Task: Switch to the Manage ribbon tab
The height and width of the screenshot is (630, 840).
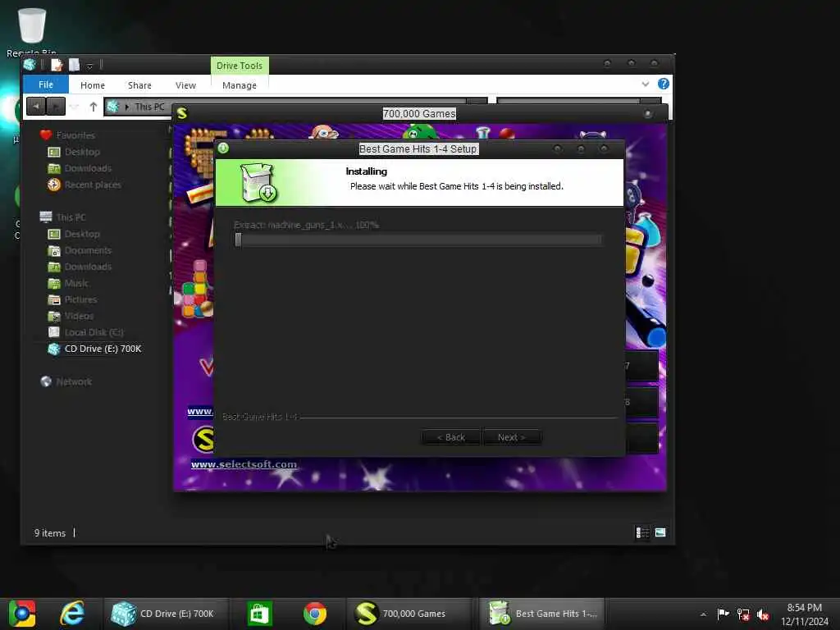Action: point(240,85)
